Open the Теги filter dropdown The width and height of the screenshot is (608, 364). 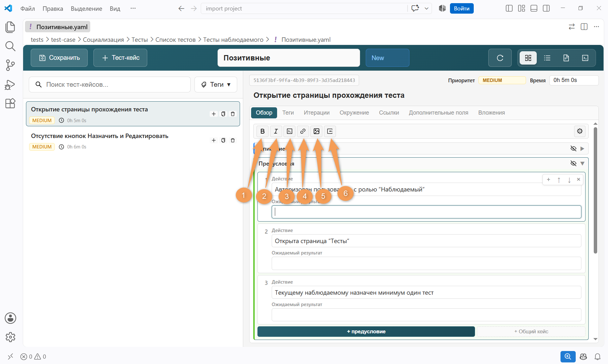point(216,85)
